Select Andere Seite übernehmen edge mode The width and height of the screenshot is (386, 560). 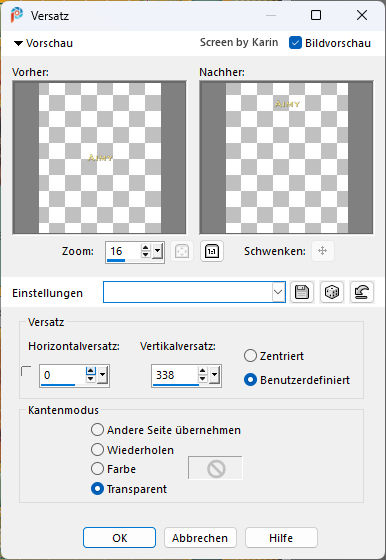point(97,430)
